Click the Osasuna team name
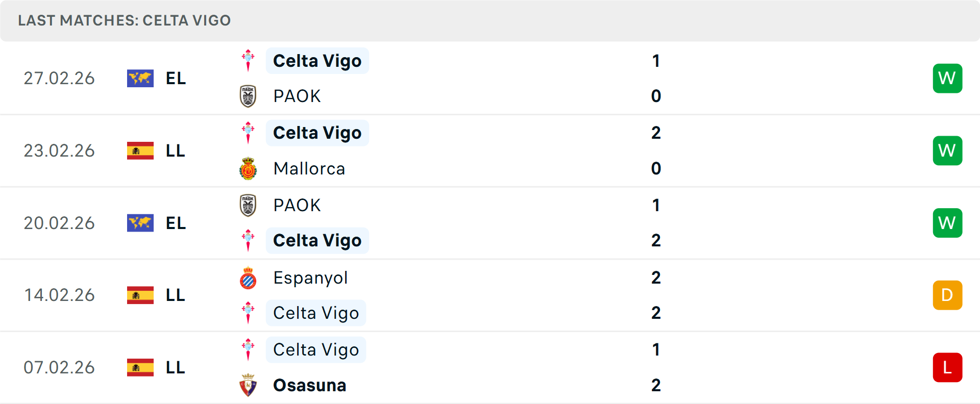 coord(309,385)
